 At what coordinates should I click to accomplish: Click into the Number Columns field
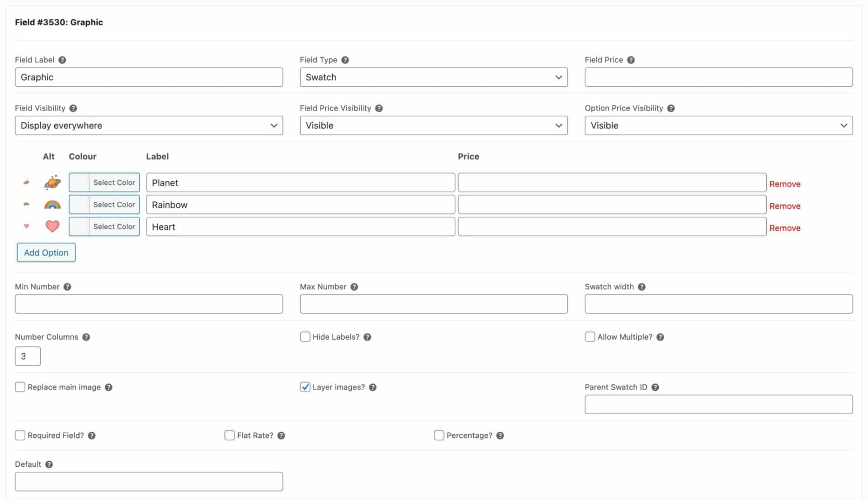click(x=28, y=356)
